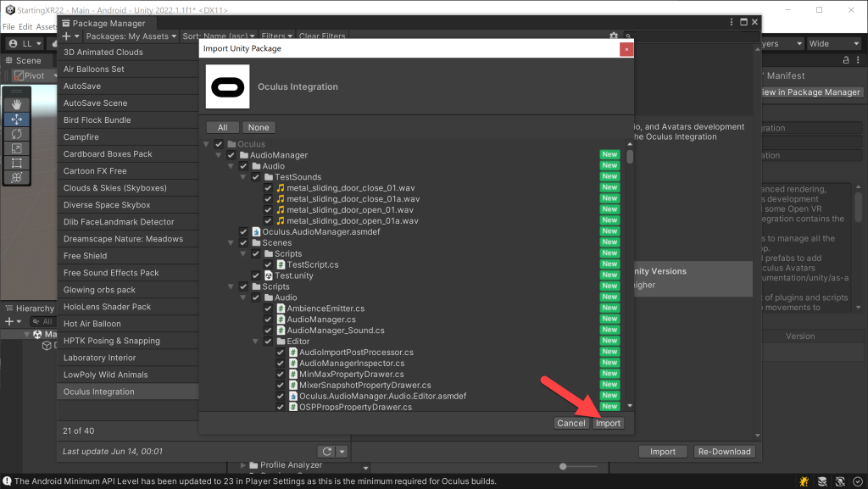Viewport: 868px width, 489px height.
Task: Uncheck the TestScript.cs checkbox
Action: [x=268, y=264]
